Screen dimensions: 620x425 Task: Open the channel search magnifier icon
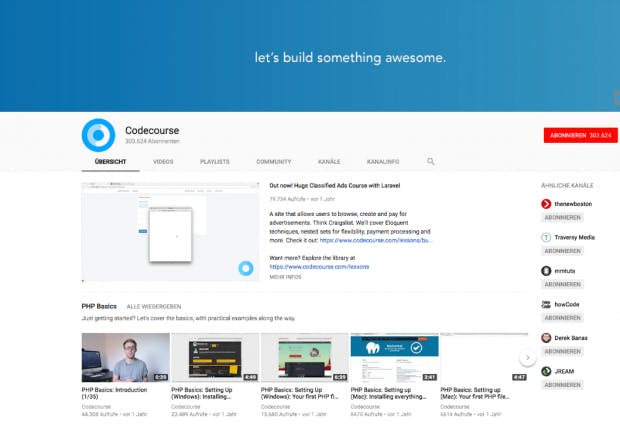[431, 161]
